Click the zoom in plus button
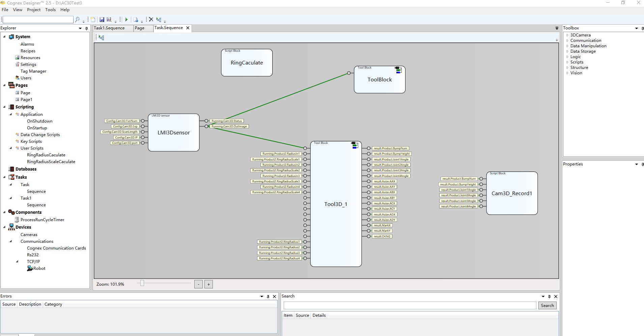The height and width of the screenshot is (336, 644). coord(208,284)
